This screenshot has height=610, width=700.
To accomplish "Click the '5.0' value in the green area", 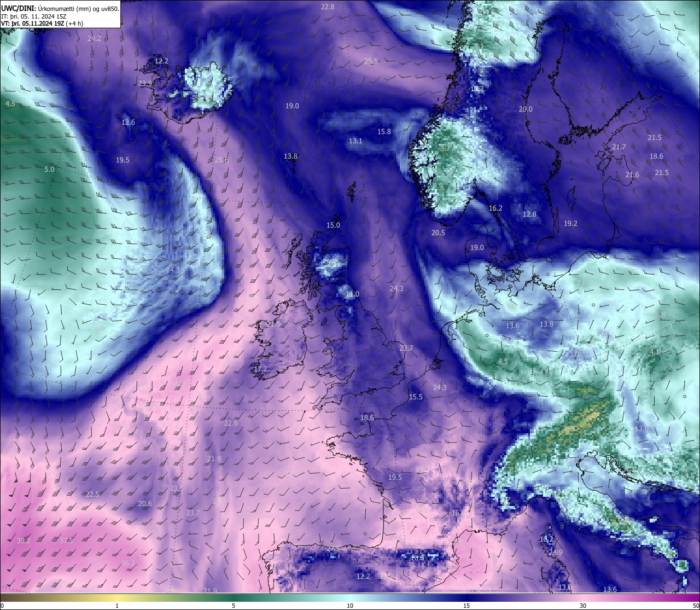I will click(x=49, y=169).
